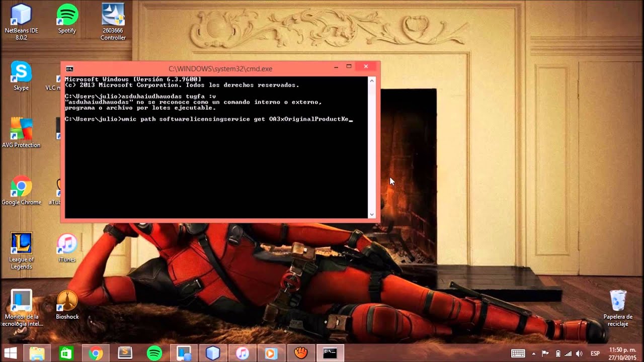Click the "Microsoft Windows [Versión 6.3.9600]" line

point(133,79)
